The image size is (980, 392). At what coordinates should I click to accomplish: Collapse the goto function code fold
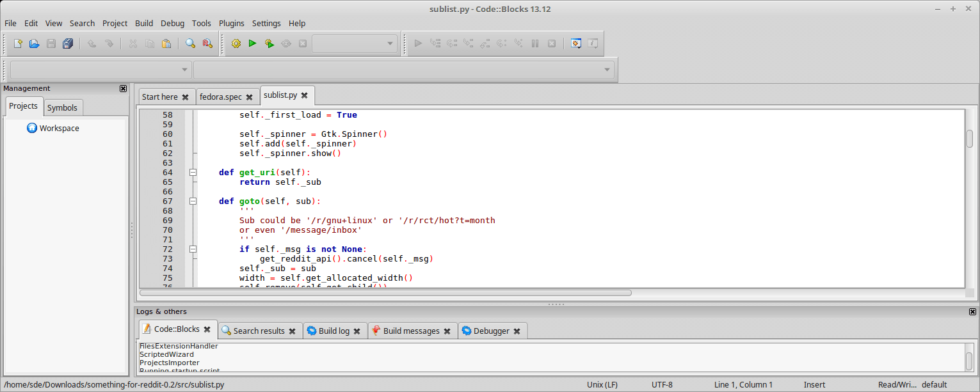pos(193,201)
